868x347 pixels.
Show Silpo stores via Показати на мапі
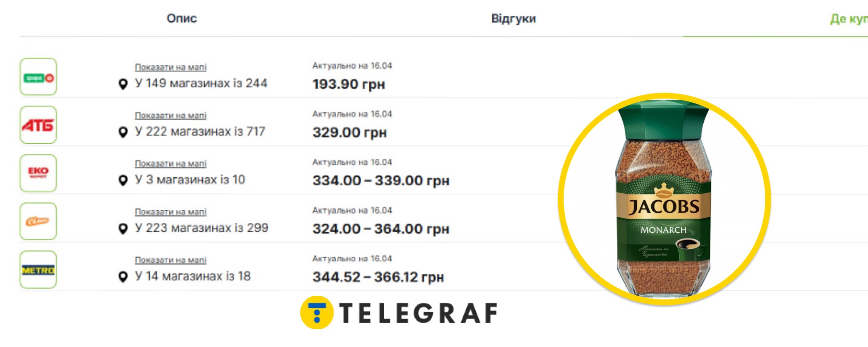pyautogui.click(x=171, y=212)
